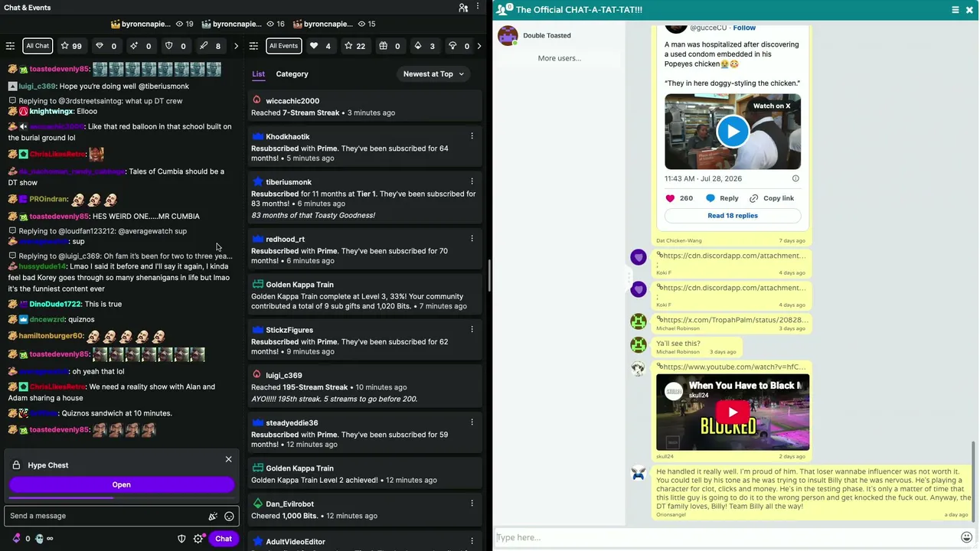Open the chat filter settings sliders icon
The image size is (980, 551).
10,46
